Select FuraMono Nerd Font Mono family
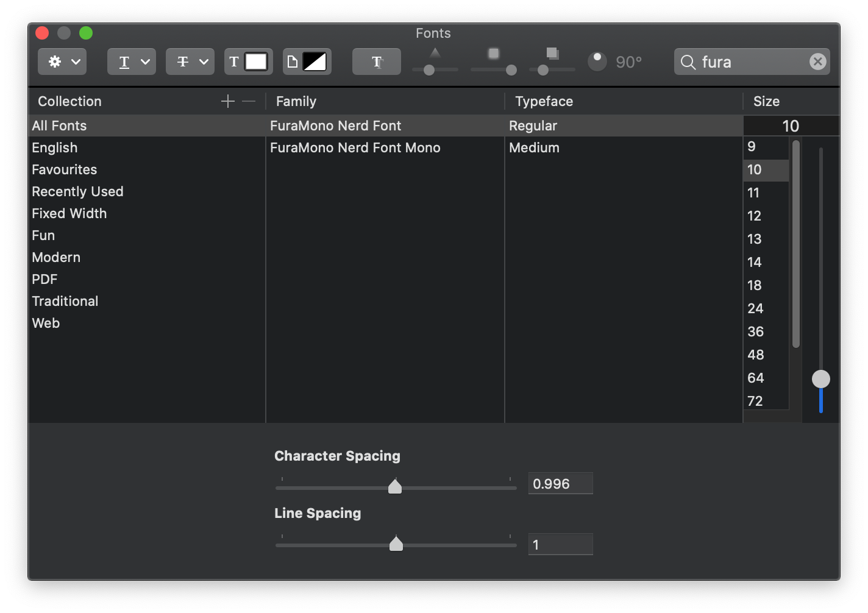Image resolution: width=868 pixels, height=613 pixels. pyautogui.click(x=385, y=147)
